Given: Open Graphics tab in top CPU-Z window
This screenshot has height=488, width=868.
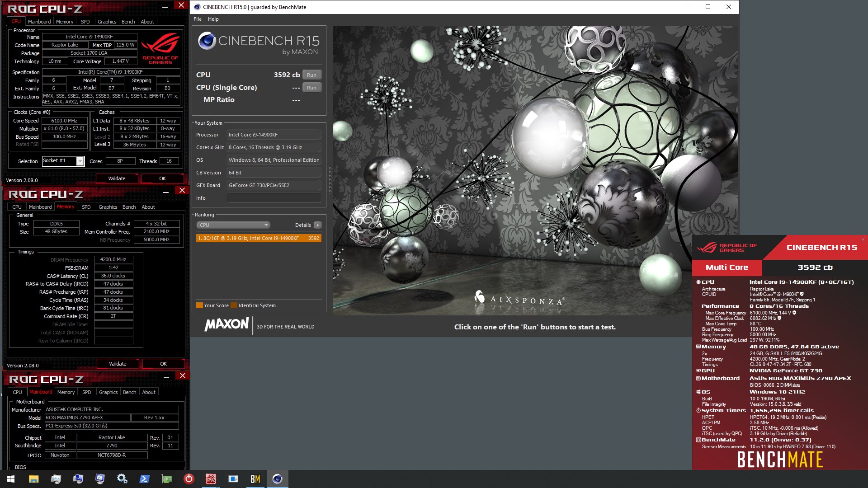Looking at the screenshot, I should pos(107,22).
